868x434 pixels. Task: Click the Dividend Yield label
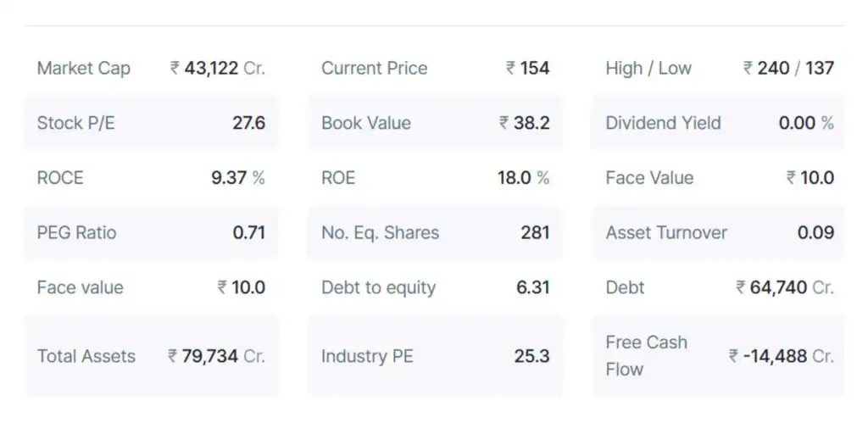pyautogui.click(x=663, y=123)
